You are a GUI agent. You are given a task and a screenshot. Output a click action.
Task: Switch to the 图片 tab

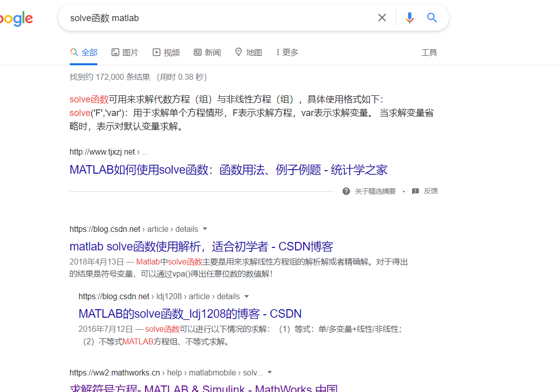point(125,52)
